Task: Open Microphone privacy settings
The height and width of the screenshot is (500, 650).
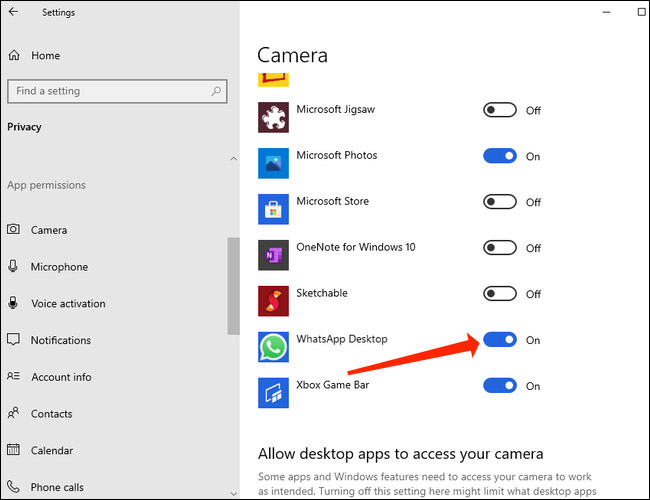Action: [58, 267]
